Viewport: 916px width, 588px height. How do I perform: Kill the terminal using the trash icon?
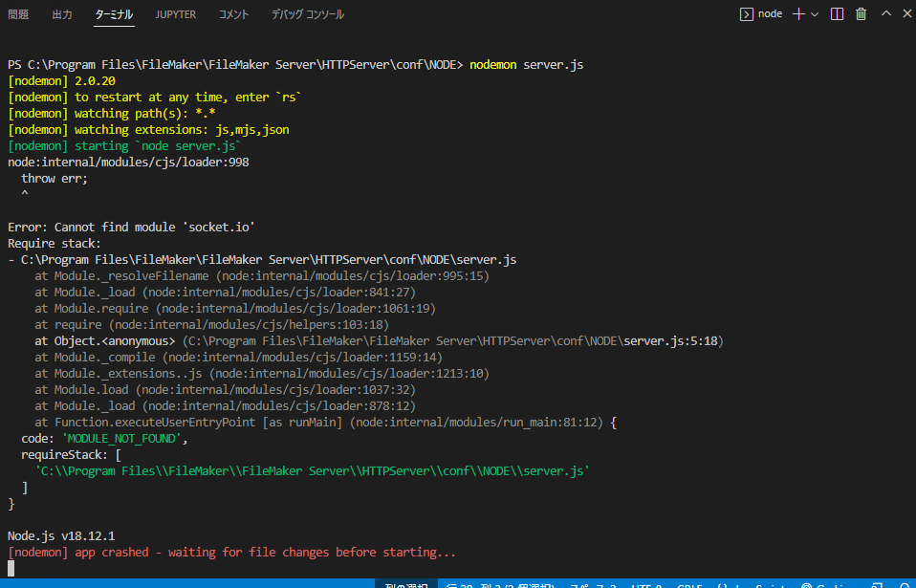(x=861, y=14)
